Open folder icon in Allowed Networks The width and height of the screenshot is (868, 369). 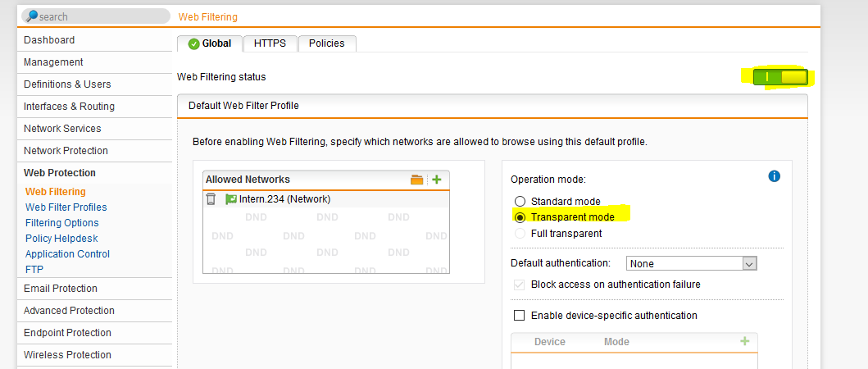(x=416, y=180)
